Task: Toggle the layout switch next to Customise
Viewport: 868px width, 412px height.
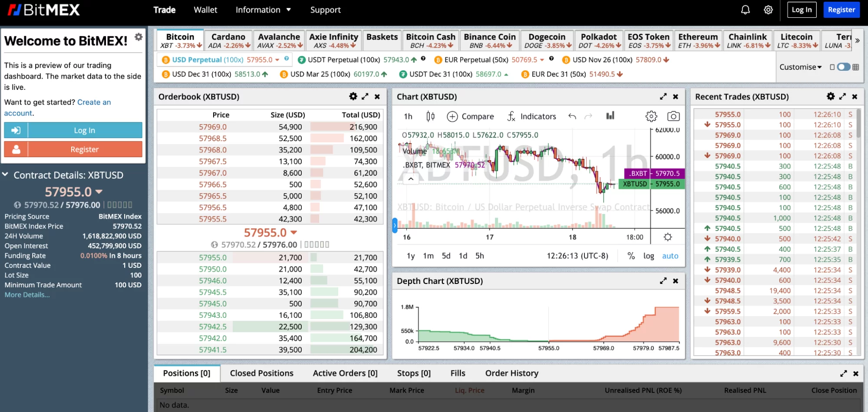Action: (843, 67)
